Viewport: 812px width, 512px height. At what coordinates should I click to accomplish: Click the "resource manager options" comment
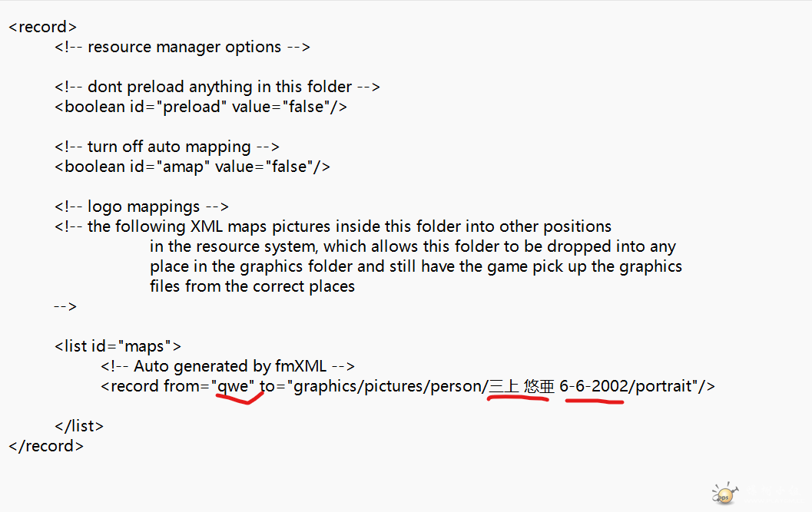(182, 47)
